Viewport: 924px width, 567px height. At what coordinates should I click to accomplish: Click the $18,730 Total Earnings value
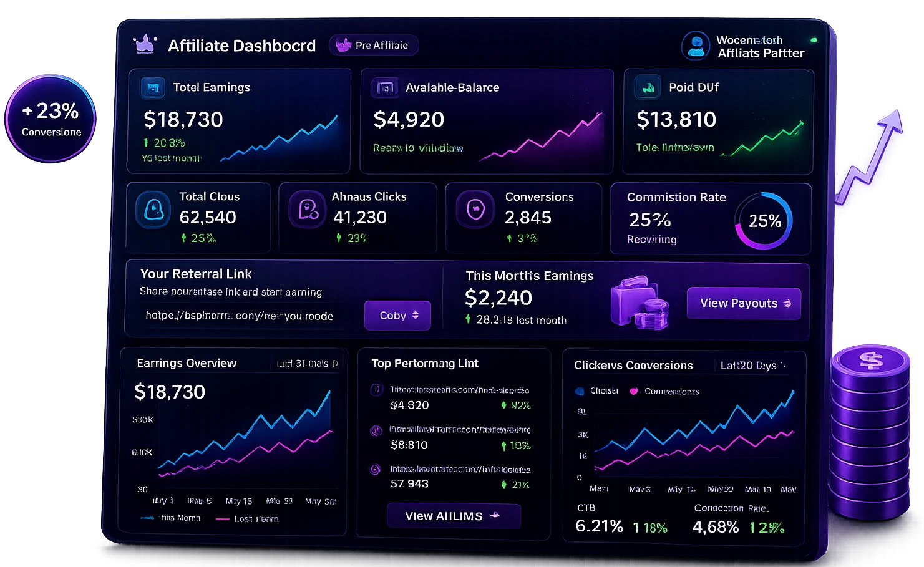coord(183,119)
